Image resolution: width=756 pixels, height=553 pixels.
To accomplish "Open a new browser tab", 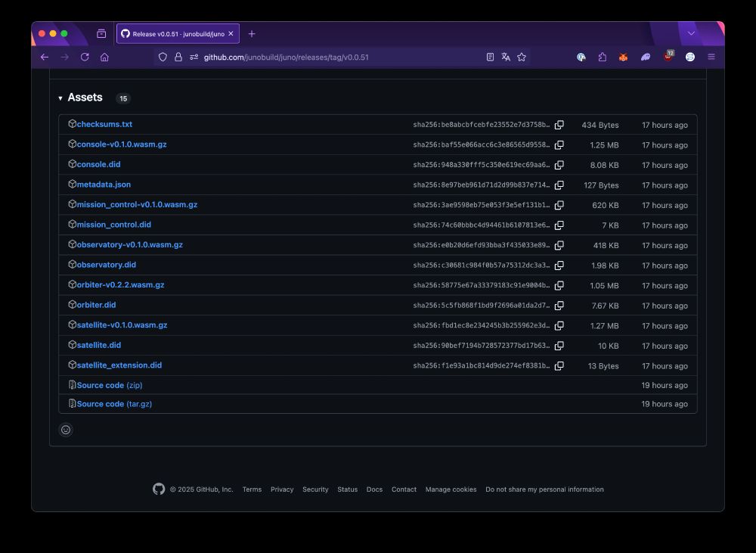I will (x=251, y=34).
